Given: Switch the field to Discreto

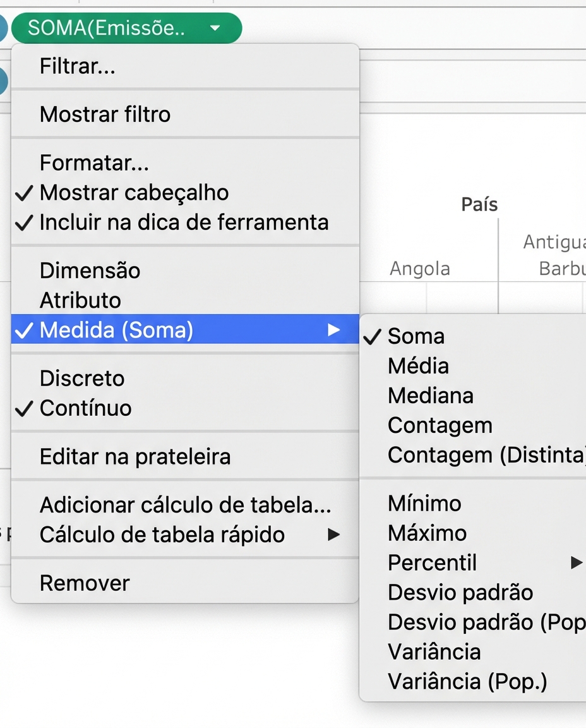Looking at the screenshot, I should tap(81, 378).
